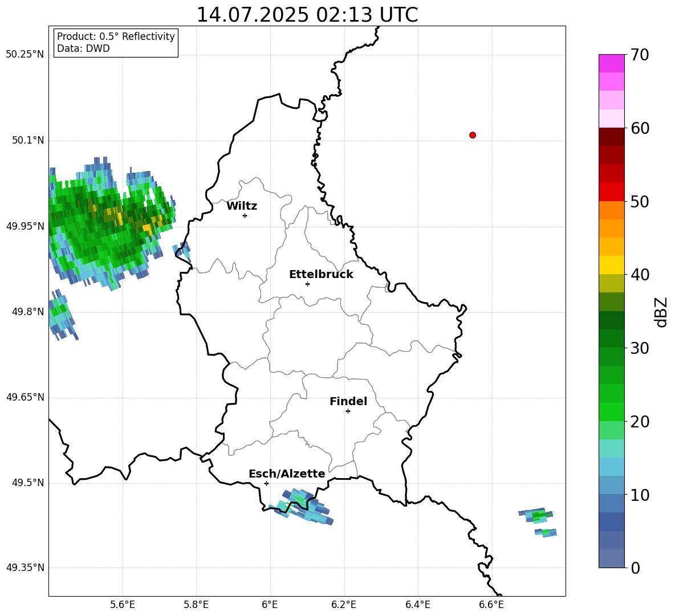This screenshot has width=675, height=616.
Task: Click the Findel station cross marker
Action: pyautogui.click(x=348, y=411)
